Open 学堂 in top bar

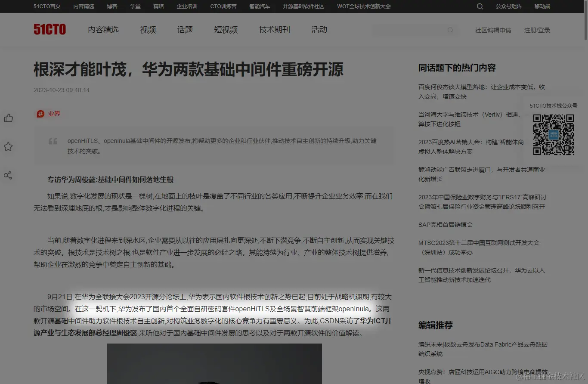(x=135, y=6)
